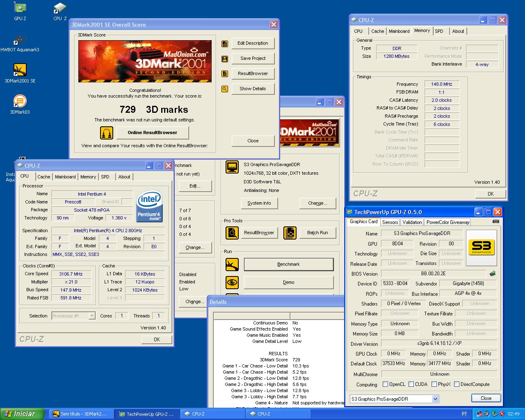
Task: Click the Show Details magnifier icon
Action: point(225,89)
